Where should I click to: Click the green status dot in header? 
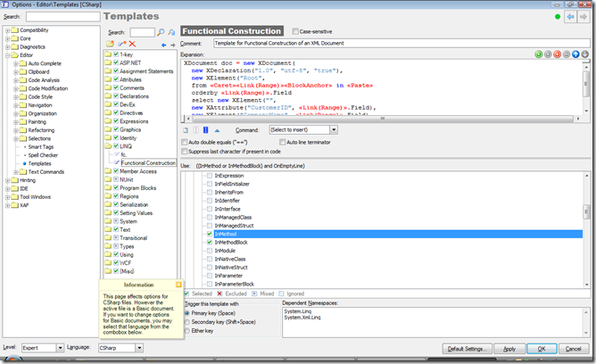click(x=558, y=17)
